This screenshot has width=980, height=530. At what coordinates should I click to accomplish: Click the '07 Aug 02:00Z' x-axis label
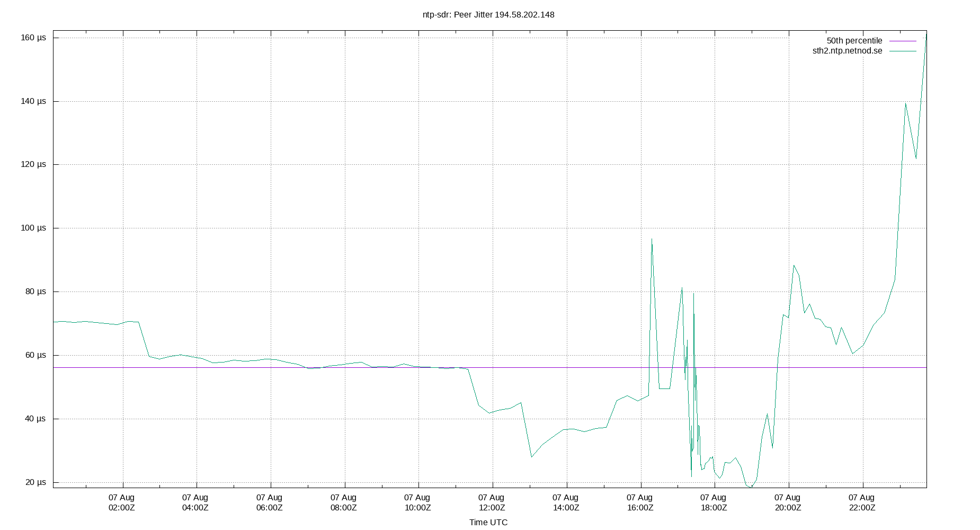click(122, 502)
